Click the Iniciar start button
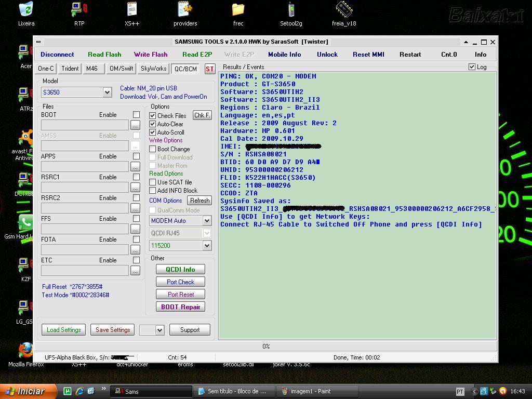This screenshot has width=532, height=399. pyautogui.click(x=29, y=391)
